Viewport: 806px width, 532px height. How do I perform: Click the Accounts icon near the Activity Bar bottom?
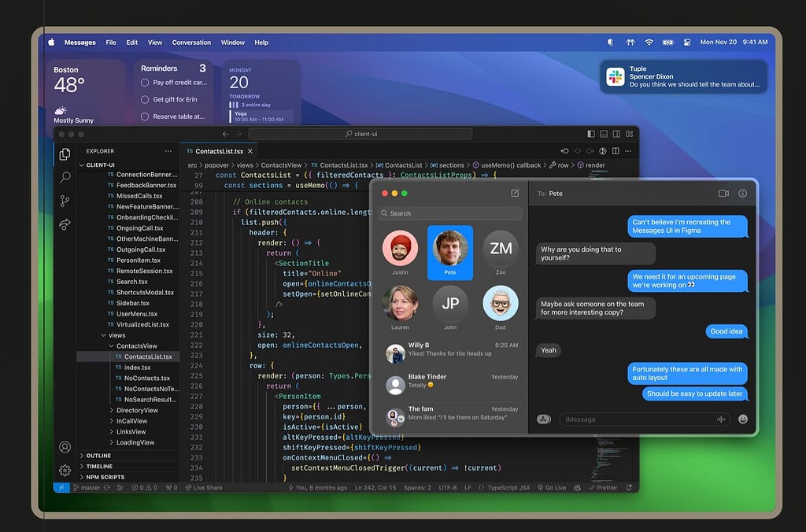click(x=65, y=446)
